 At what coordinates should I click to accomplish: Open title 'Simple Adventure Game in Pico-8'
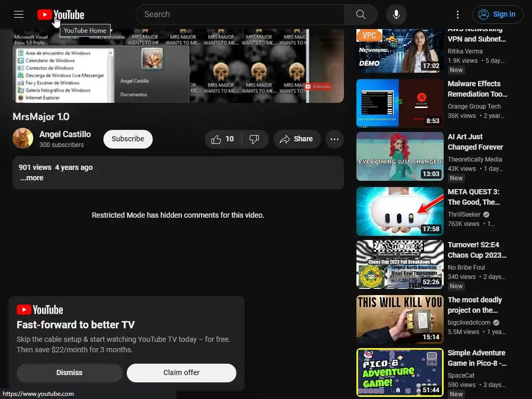[x=477, y=358]
